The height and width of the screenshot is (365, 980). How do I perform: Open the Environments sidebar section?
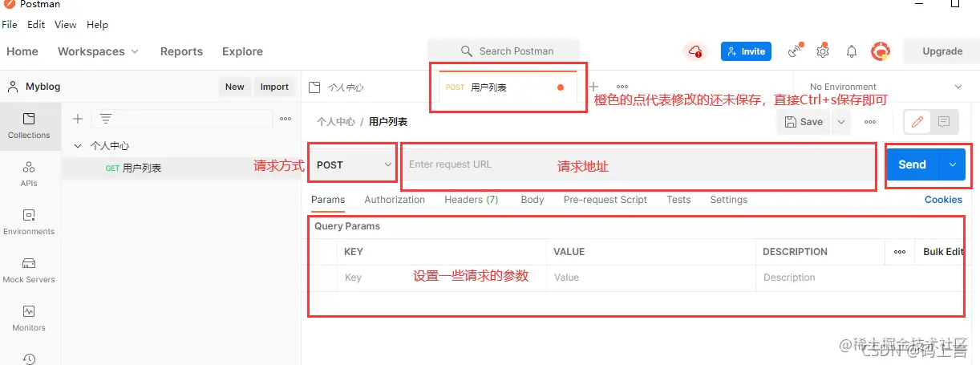point(29,222)
